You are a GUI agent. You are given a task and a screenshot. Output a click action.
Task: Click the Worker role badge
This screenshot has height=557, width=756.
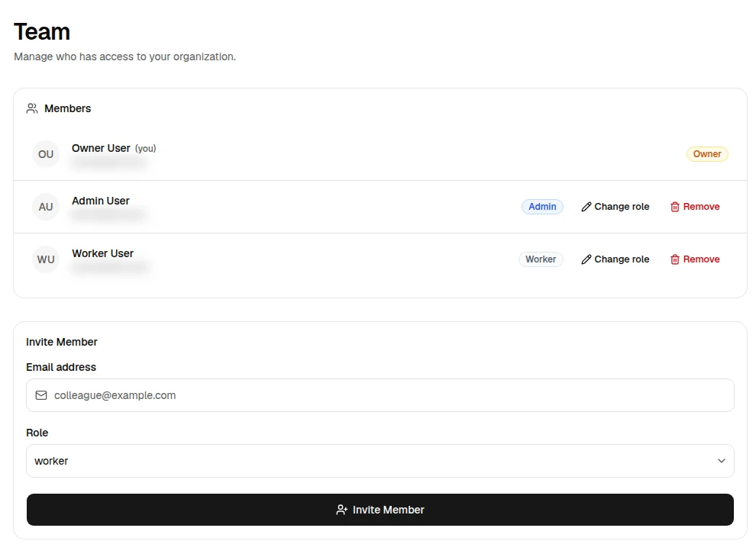[x=541, y=259]
